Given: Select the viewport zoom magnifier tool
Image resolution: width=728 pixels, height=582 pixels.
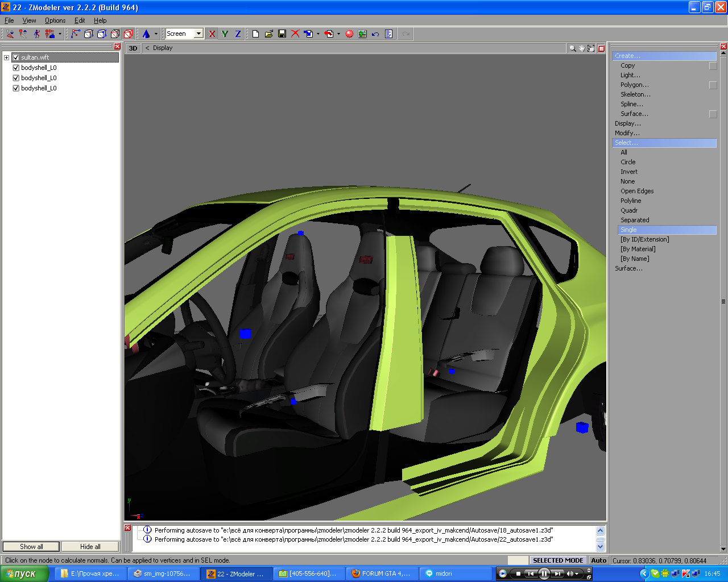Looking at the screenshot, I should click(572, 48).
